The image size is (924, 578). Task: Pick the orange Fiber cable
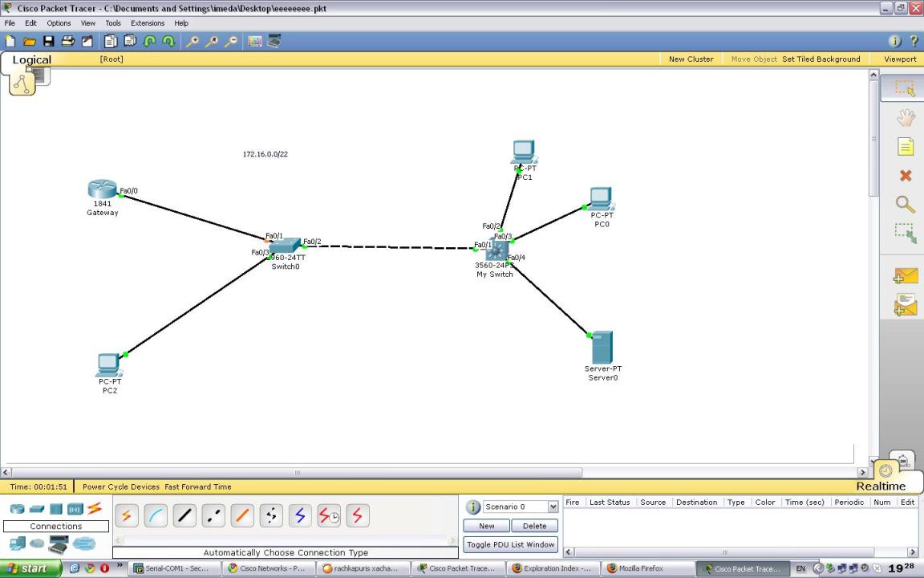(242, 516)
